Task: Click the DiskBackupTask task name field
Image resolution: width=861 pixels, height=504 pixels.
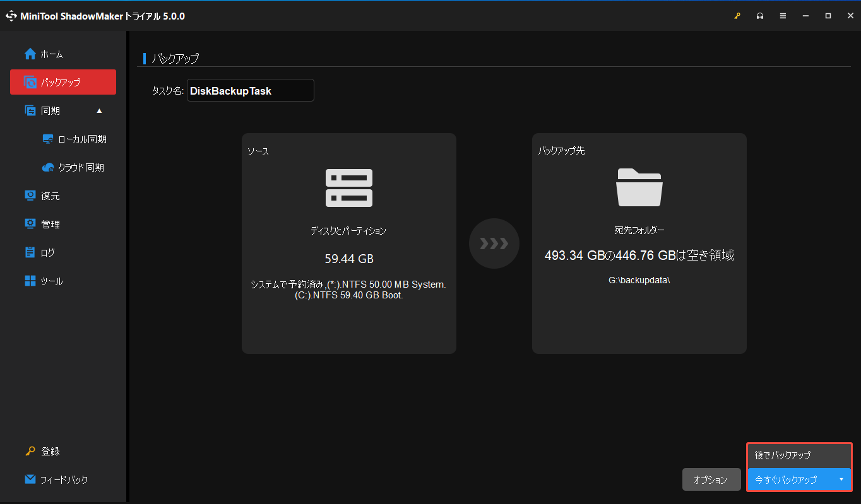Action: (x=250, y=90)
